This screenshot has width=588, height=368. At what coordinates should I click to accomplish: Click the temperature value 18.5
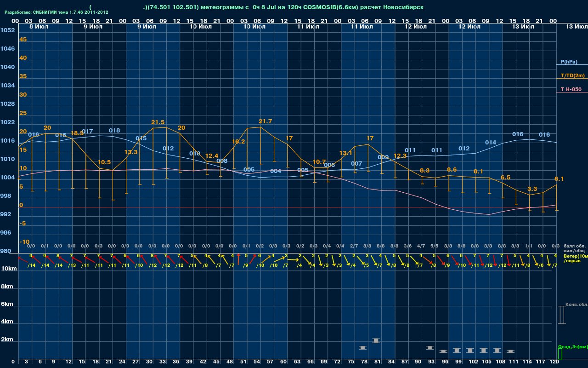(77, 133)
